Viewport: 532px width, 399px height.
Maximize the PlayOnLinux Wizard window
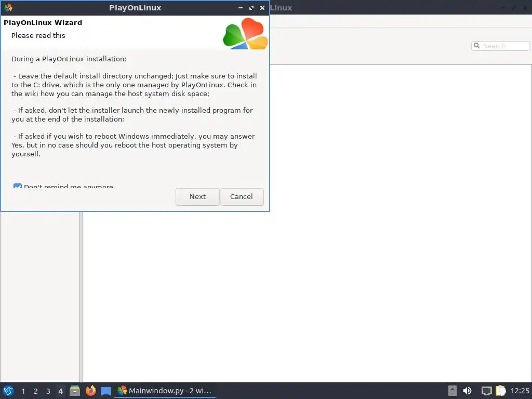point(251,7)
